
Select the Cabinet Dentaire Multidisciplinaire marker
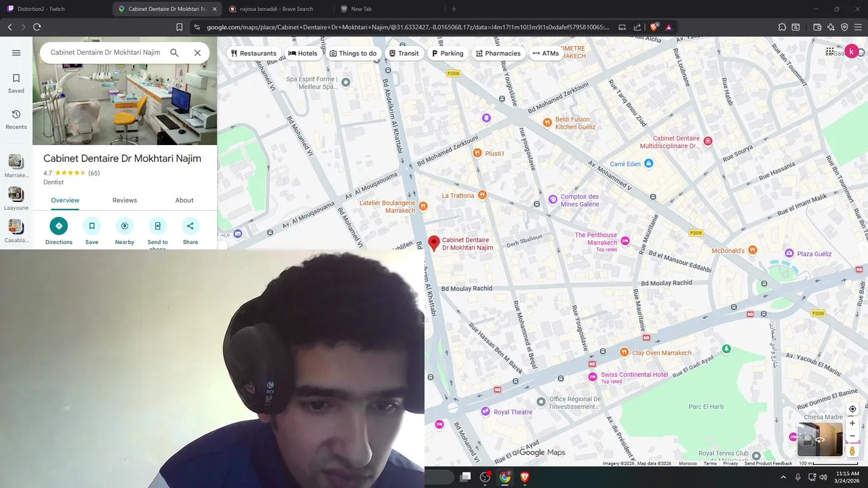(708, 141)
